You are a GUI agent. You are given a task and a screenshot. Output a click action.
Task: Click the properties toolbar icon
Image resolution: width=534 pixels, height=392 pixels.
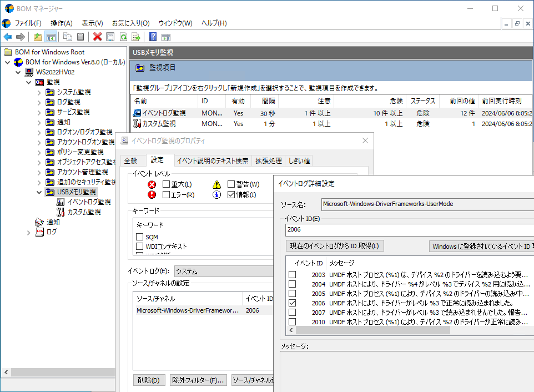pyautogui.click(x=110, y=37)
